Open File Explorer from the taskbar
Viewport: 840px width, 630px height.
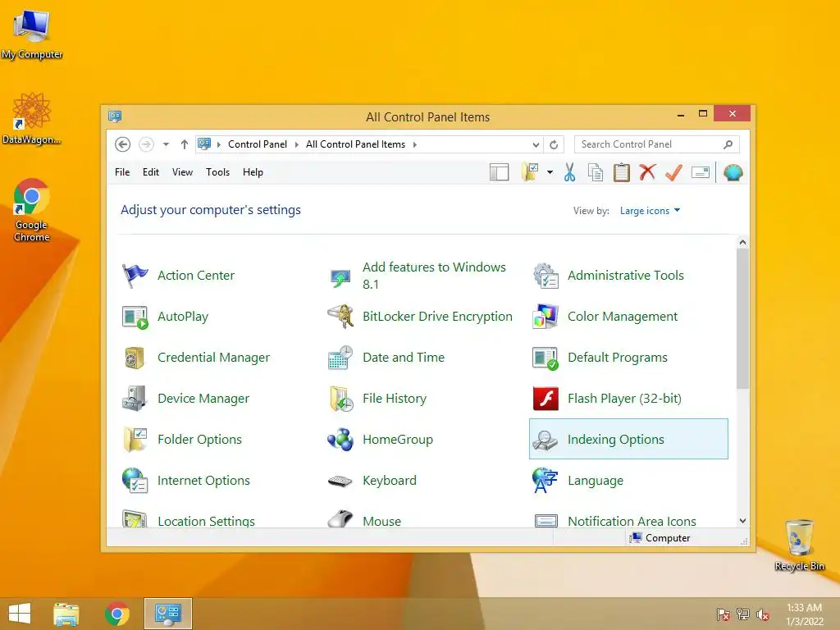(66, 614)
